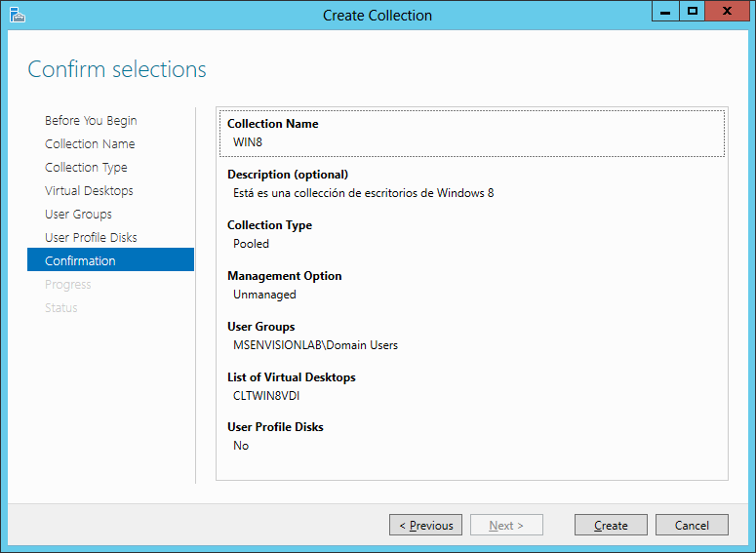Viewport: 756px width, 553px height.
Task: Click the Create button
Action: (611, 525)
